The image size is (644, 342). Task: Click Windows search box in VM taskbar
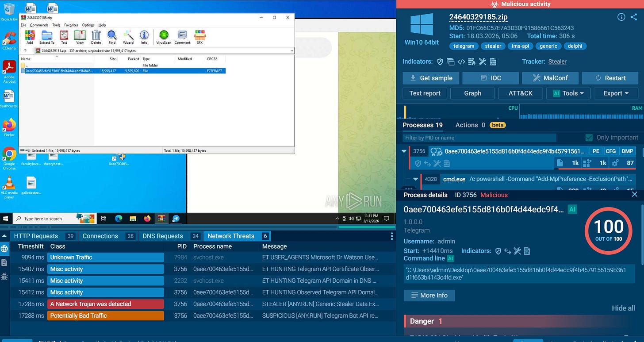54,219
